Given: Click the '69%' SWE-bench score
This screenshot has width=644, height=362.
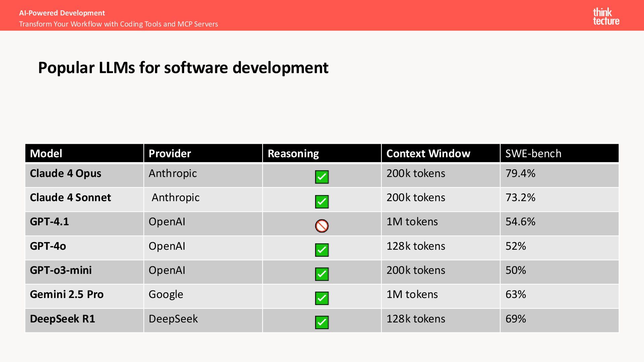Looking at the screenshot, I should [516, 319].
